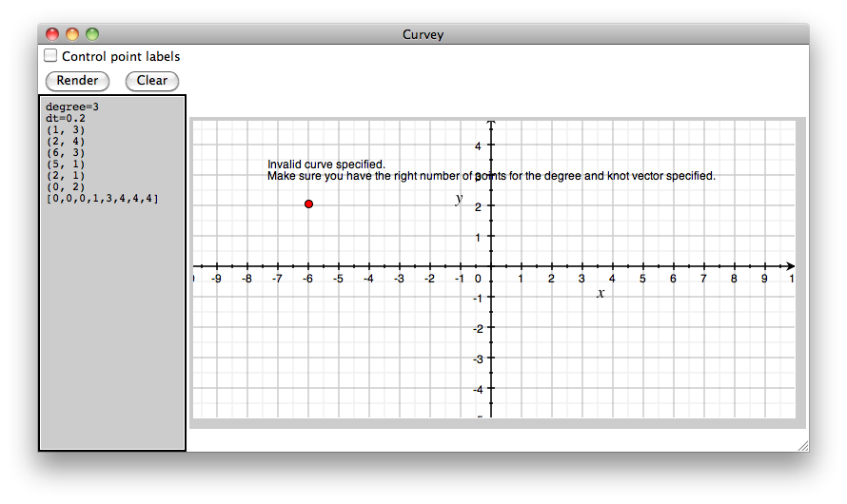Click the 'Invalid curve specified.' message
Image resolution: width=847 pixels, height=504 pixels.
326,165
